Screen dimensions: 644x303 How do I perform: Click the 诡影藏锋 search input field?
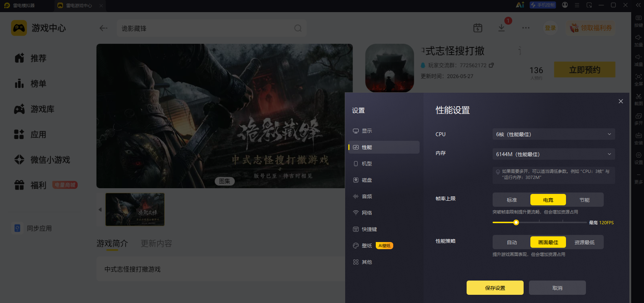(212, 28)
